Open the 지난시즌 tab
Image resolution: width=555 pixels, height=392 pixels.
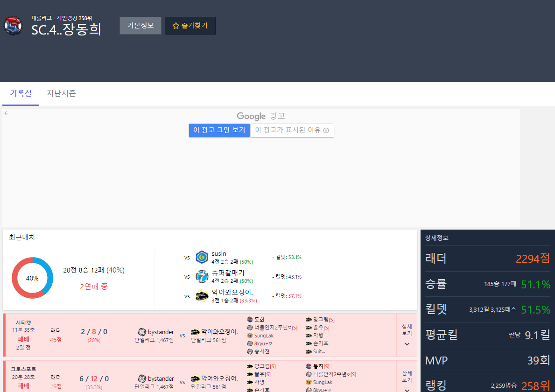[61, 93]
